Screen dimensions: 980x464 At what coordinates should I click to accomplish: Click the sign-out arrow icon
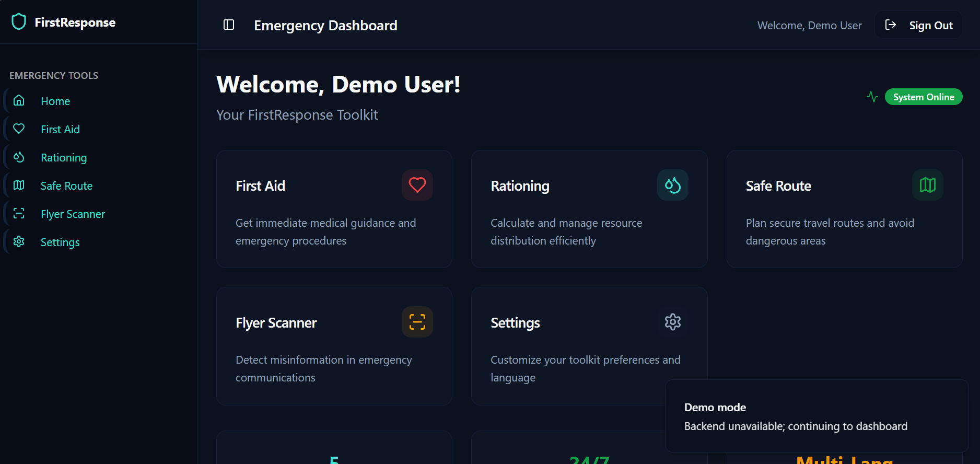[x=891, y=25]
